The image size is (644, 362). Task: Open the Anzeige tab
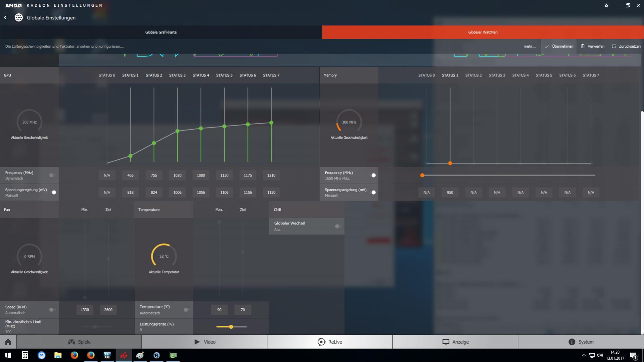(455, 342)
